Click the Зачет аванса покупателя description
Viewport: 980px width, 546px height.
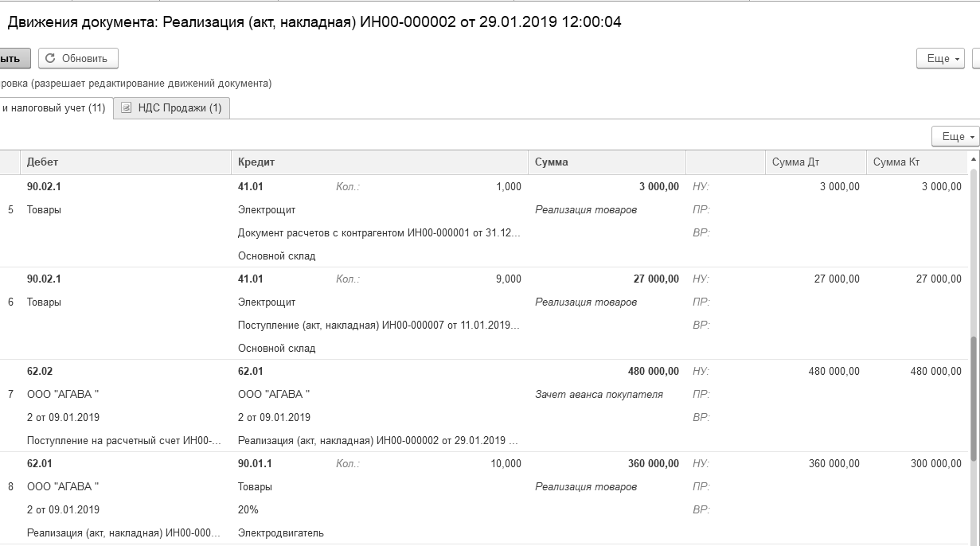599,395
